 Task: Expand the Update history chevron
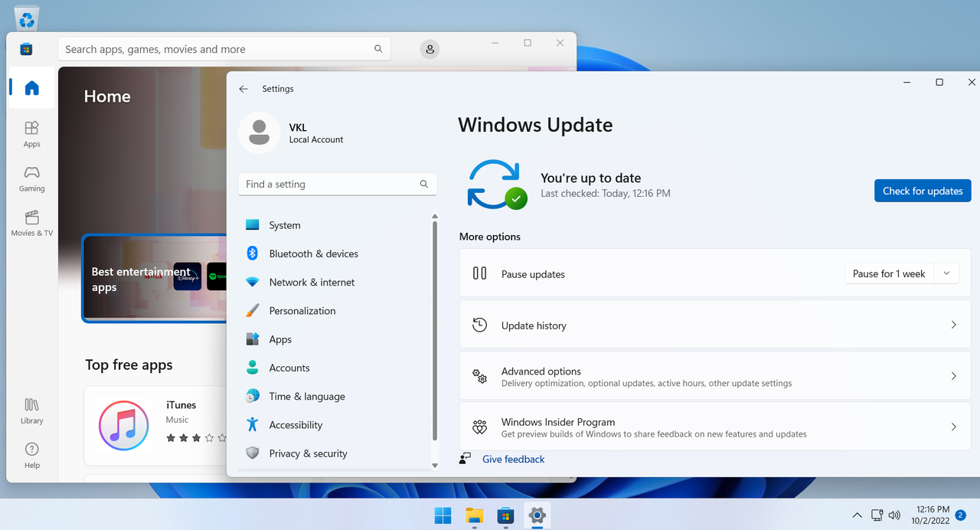tap(954, 325)
